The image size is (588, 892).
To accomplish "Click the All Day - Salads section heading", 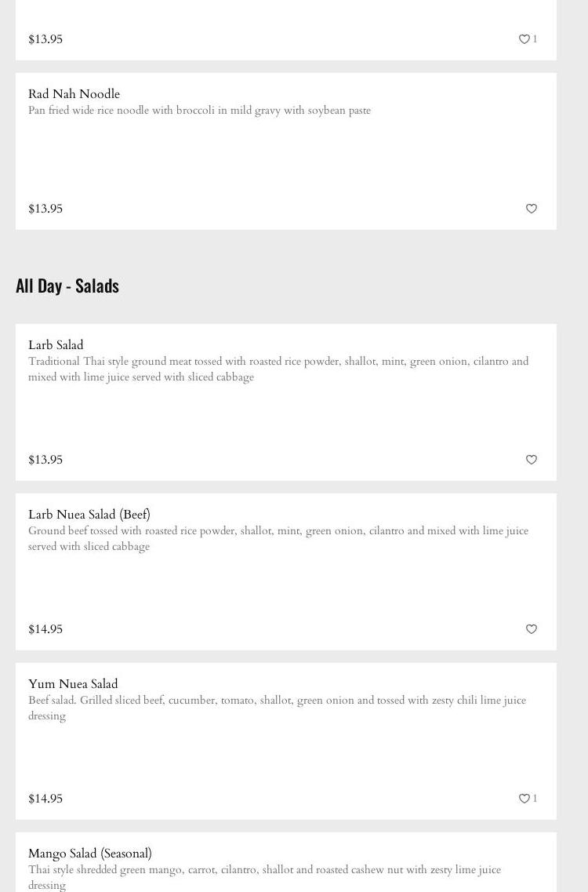I will 67,286.
